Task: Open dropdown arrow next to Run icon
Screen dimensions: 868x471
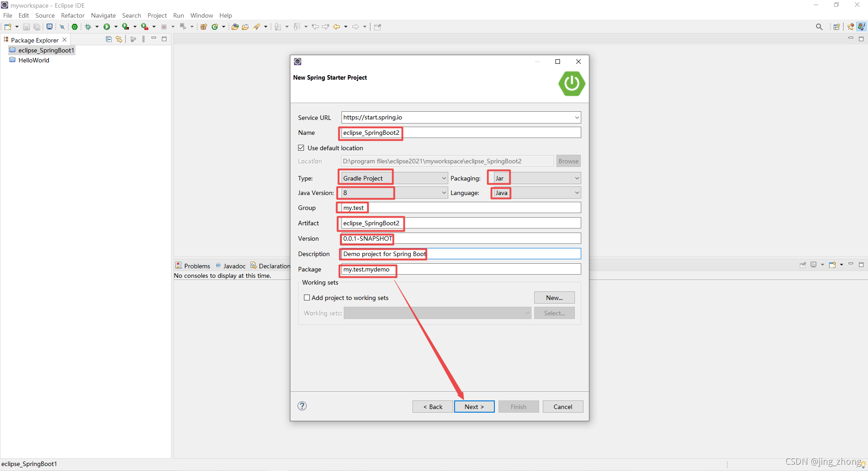Action: tap(116, 27)
